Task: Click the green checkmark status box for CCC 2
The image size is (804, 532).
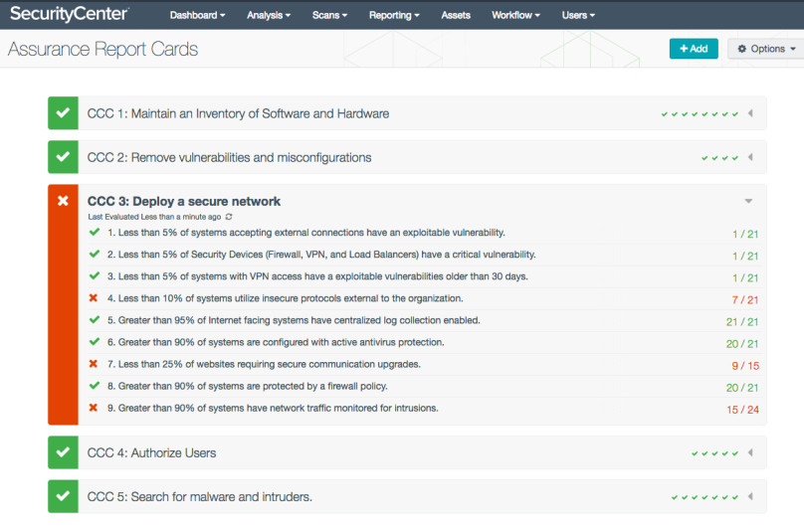Action: coord(63,157)
